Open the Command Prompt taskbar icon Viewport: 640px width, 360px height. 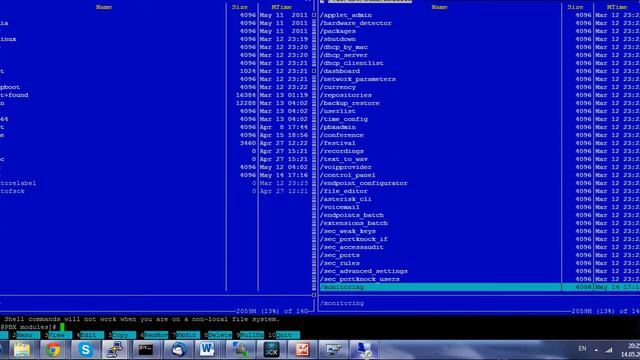click(x=146, y=350)
